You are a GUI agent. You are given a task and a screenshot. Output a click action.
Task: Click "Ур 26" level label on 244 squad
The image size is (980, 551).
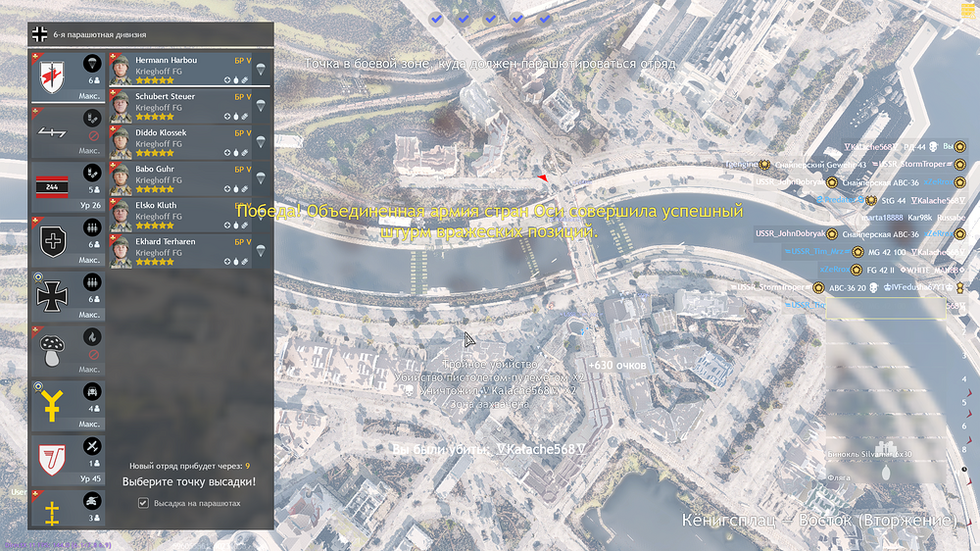tap(90, 205)
